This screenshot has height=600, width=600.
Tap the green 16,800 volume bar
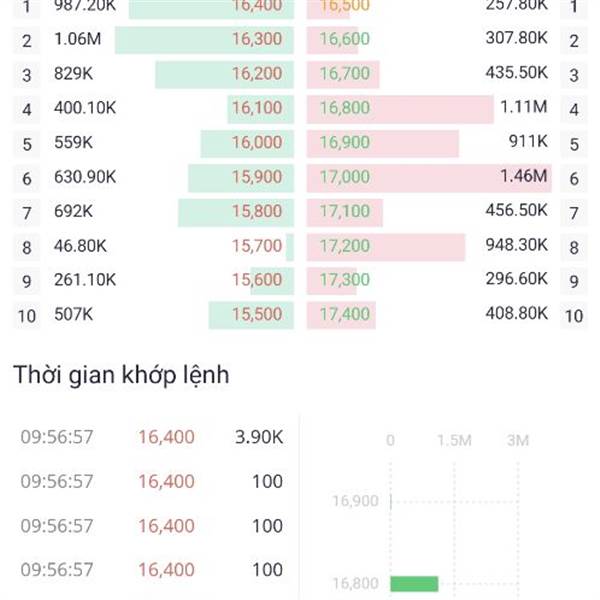[x=414, y=584]
